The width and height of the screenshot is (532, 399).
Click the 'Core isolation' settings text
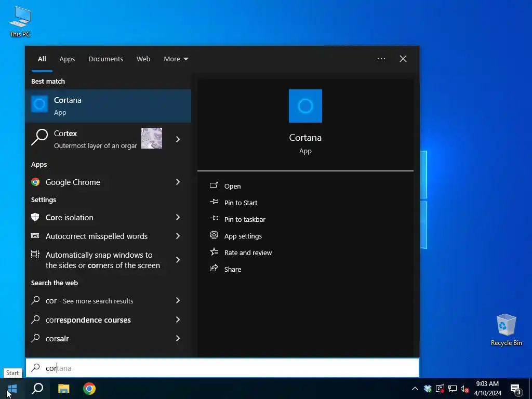[x=70, y=217]
